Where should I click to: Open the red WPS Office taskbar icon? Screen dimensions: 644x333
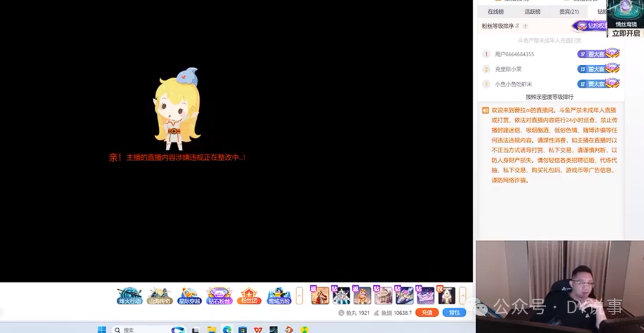(258, 329)
